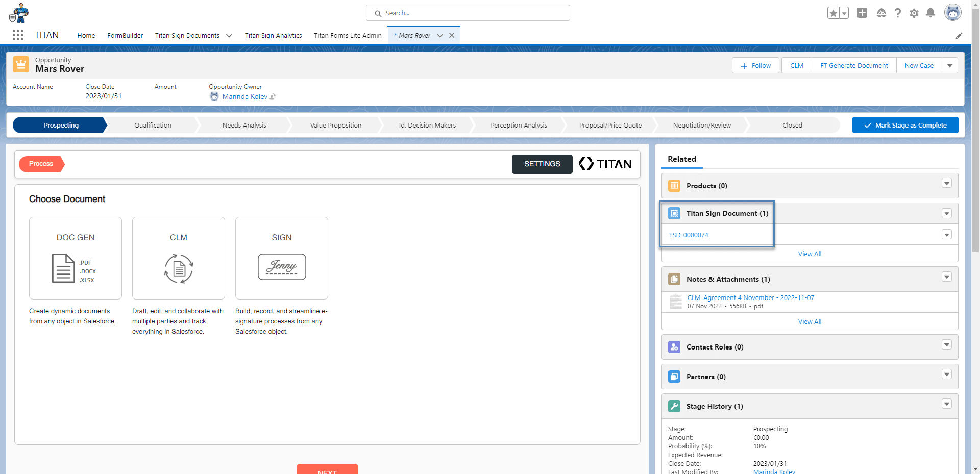
Task: Open the Salesforce setup gear icon
Action: tap(914, 13)
